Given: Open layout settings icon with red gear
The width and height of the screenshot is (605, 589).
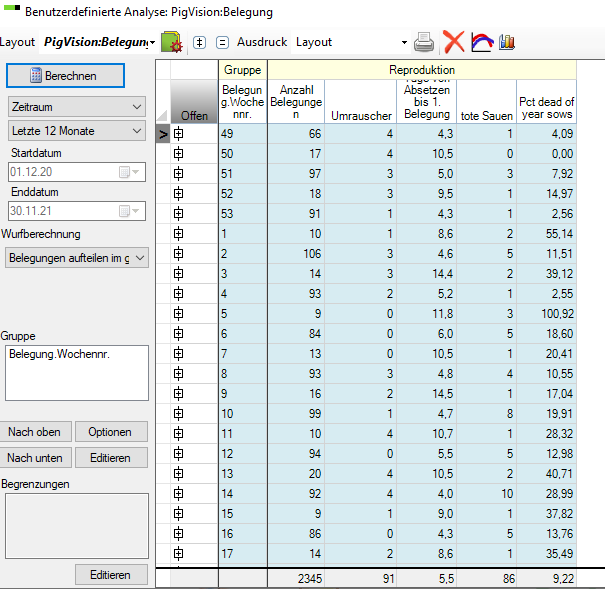Looking at the screenshot, I should click(171, 42).
